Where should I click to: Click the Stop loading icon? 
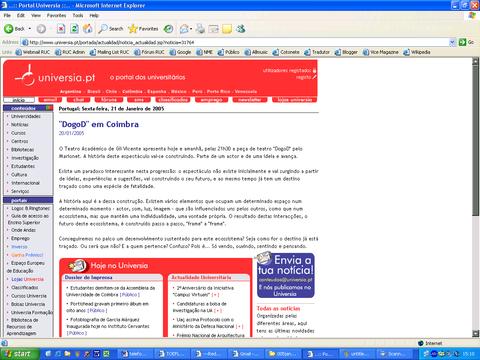(x=61, y=29)
